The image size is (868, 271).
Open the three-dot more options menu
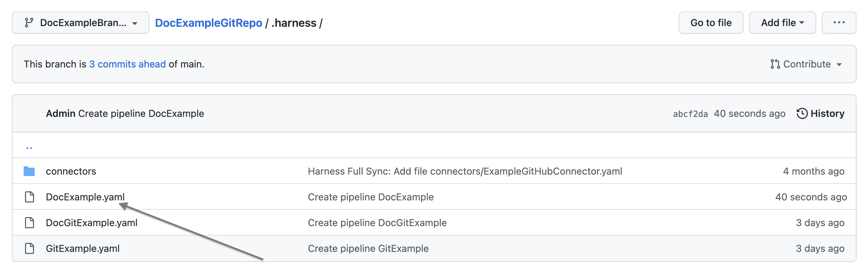point(839,23)
